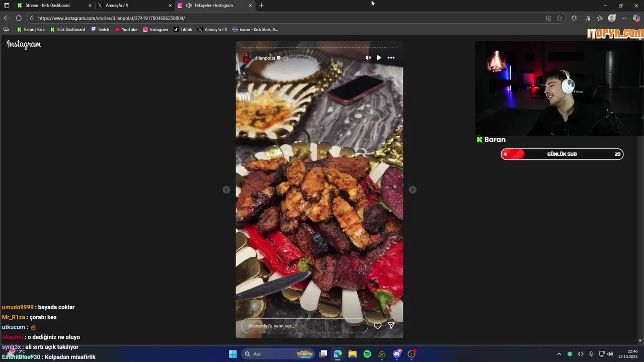Focus the "dilanpolat'e yanıt ver" reply field
The height and width of the screenshot is (362, 644).
pos(304,326)
